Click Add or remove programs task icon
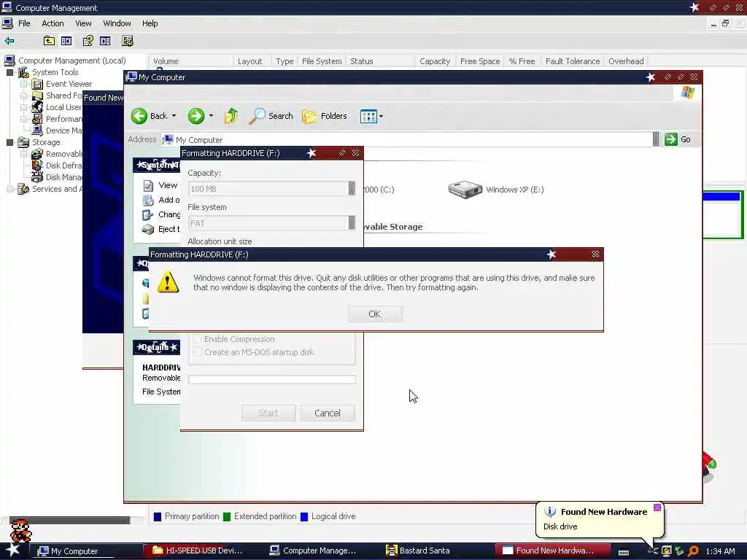Image resolution: width=747 pixels, height=560 pixels. pos(148,200)
